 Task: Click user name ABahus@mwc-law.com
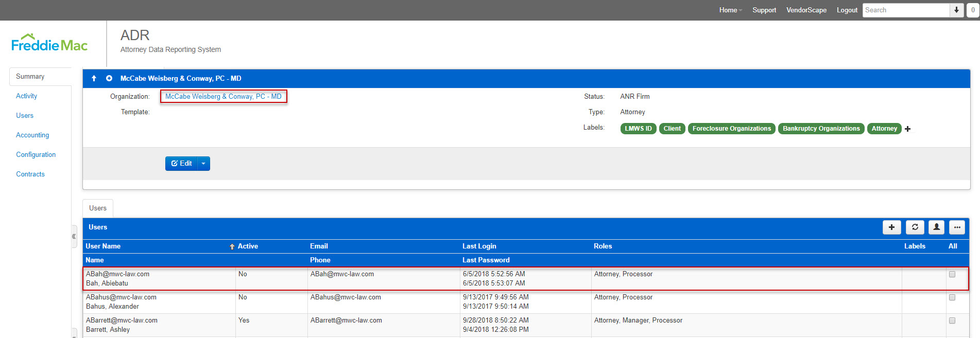tap(121, 297)
